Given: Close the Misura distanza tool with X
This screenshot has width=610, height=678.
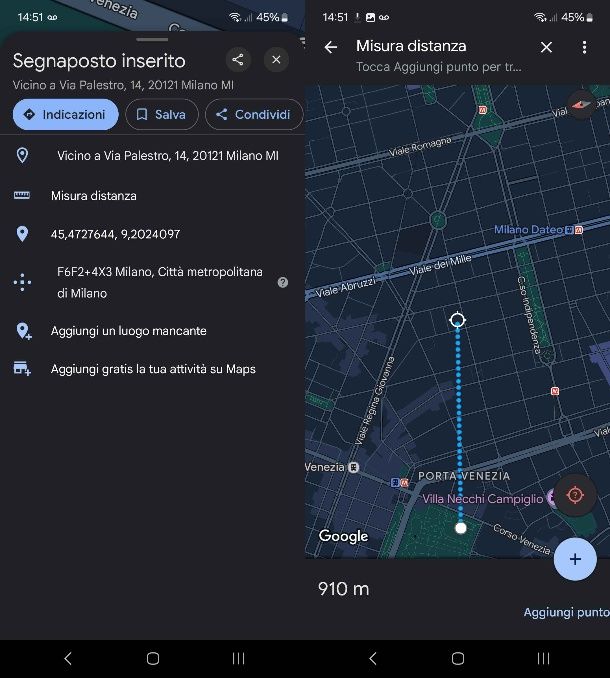Looking at the screenshot, I should 546,47.
